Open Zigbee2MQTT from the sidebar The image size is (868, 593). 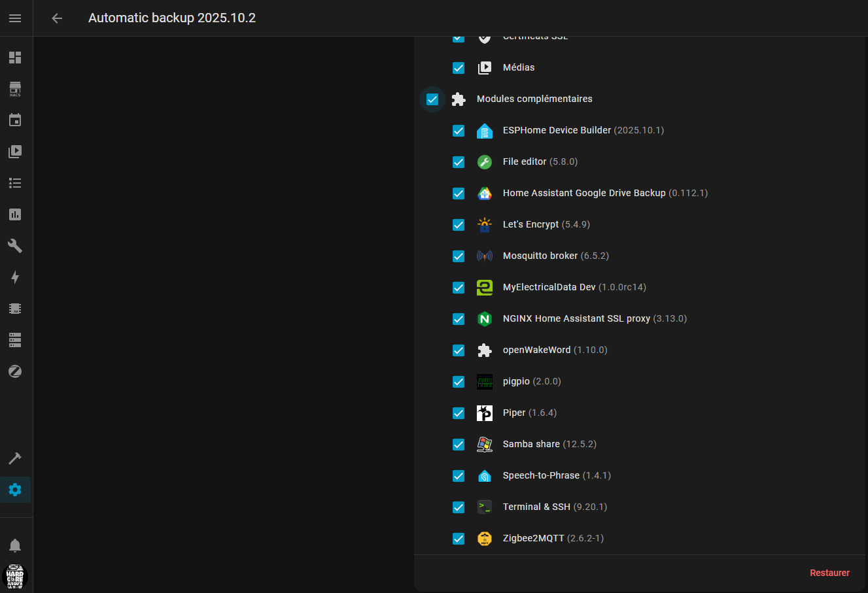[x=15, y=371]
